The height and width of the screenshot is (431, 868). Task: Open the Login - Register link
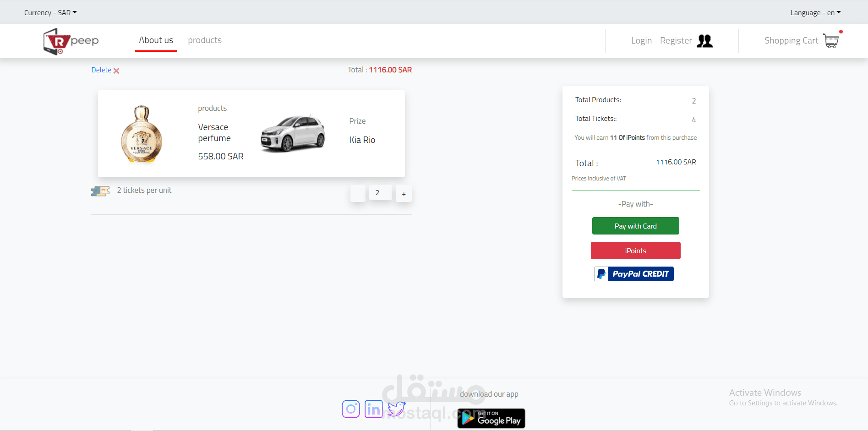[x=661, y=41]
